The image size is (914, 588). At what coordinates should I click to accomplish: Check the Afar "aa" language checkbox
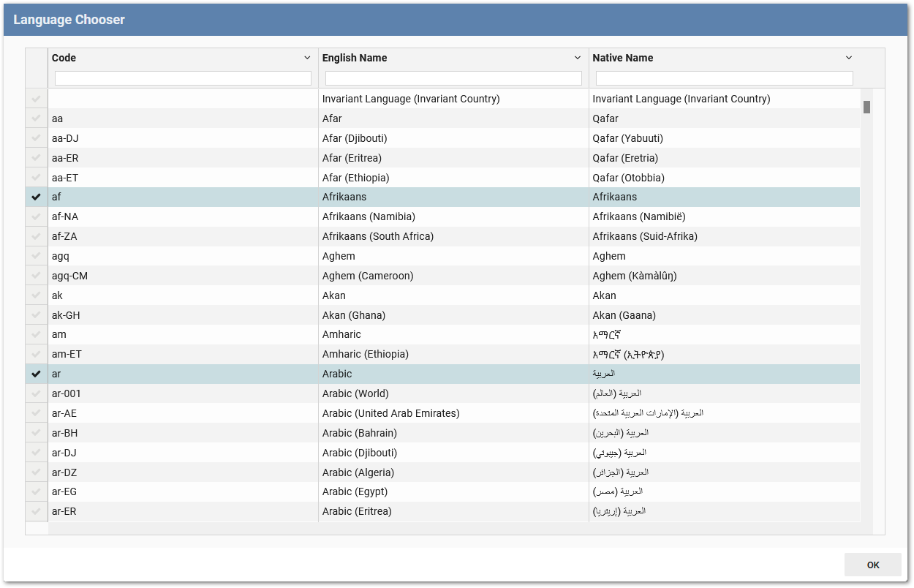(x=36, y=118)
